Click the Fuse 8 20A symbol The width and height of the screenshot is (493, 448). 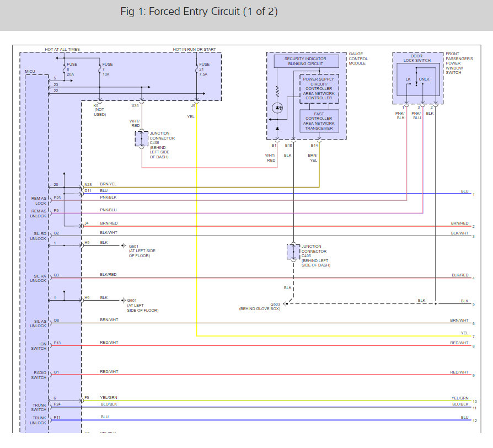pyautogui.click(x=64, y=68)
